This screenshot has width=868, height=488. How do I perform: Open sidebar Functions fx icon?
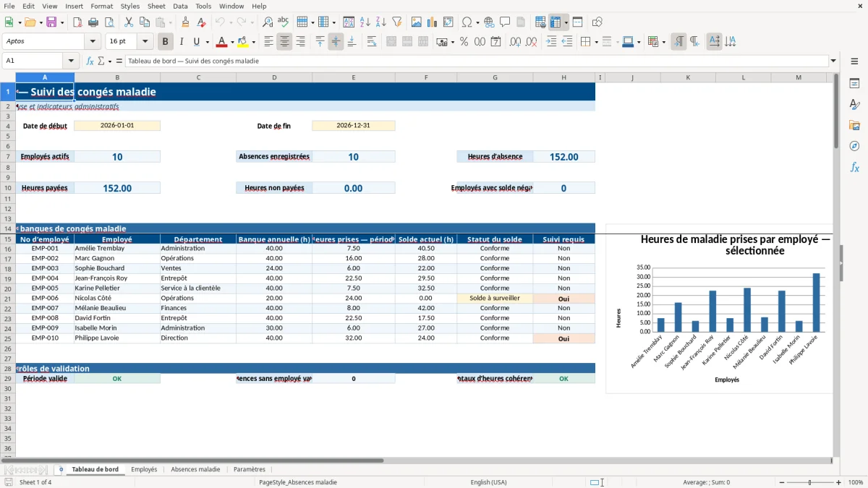(x=854, y=167)
